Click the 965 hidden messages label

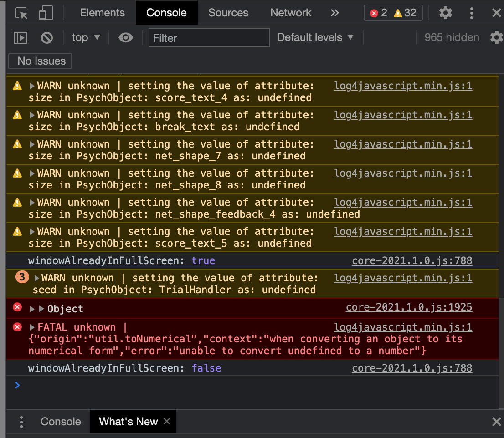pos(452,38)
